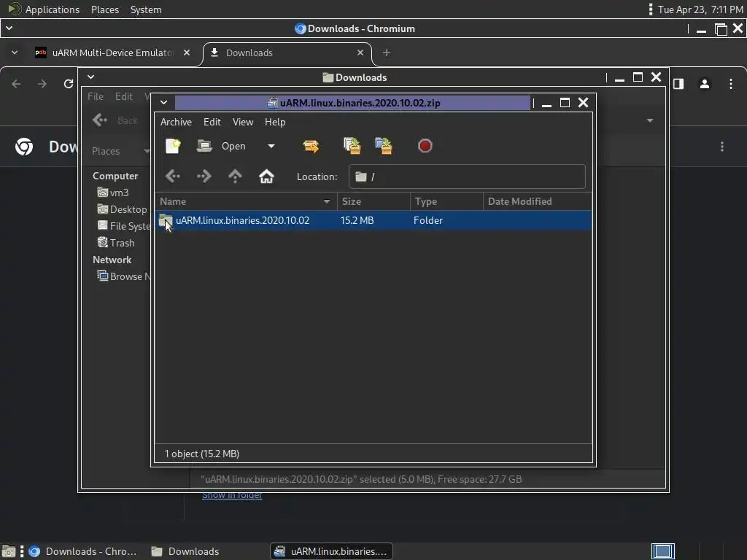Viewport: 747px width, 560px height.
Task: Go to the archive home location
Action: (x=266, y=176)
